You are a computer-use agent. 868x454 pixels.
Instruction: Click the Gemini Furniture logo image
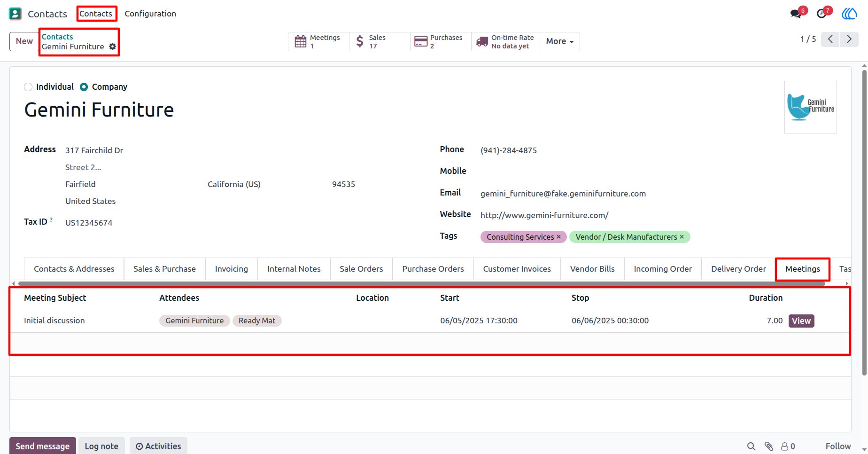(811, 107)
